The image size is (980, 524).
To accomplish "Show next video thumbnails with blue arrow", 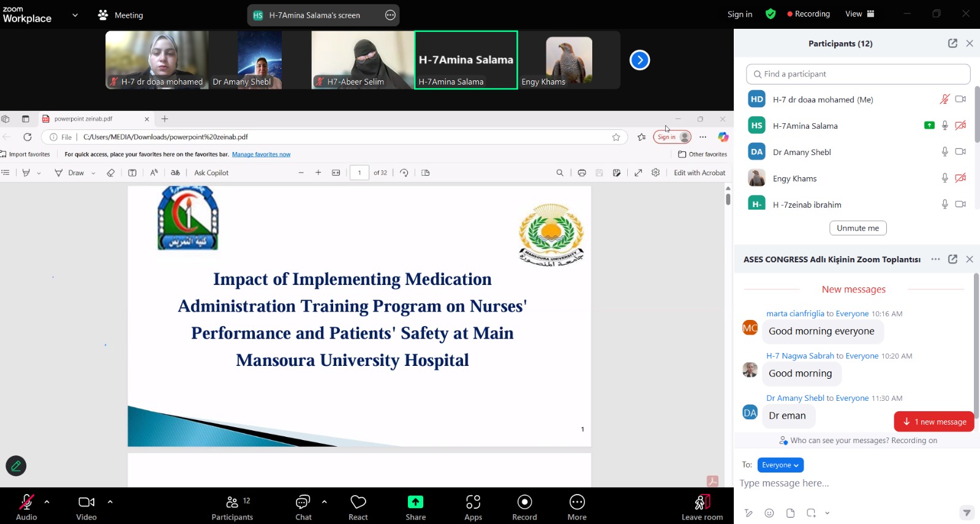I will (639, 60).
